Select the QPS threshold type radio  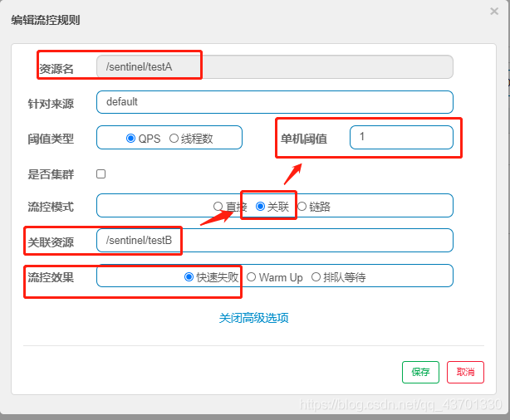[130, 139]
